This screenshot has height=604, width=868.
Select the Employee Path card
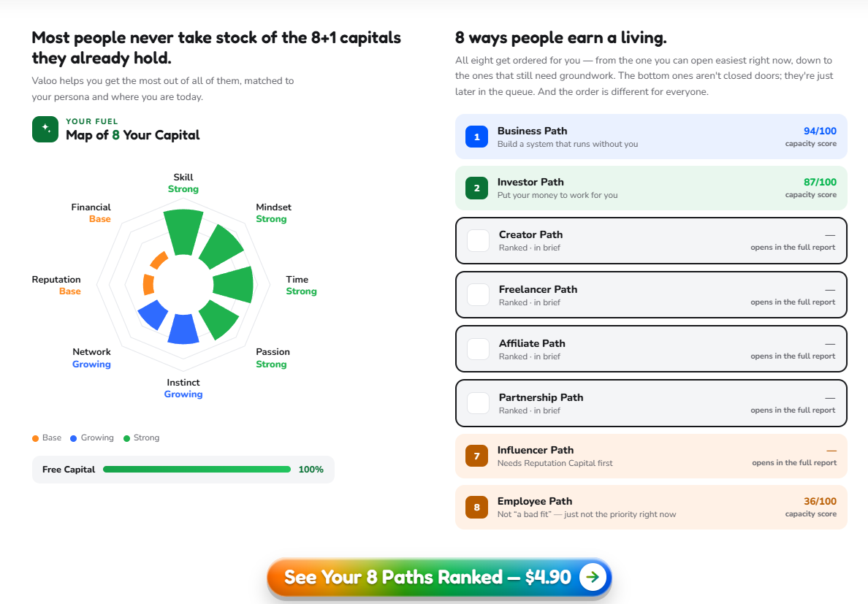coord(651,507)
